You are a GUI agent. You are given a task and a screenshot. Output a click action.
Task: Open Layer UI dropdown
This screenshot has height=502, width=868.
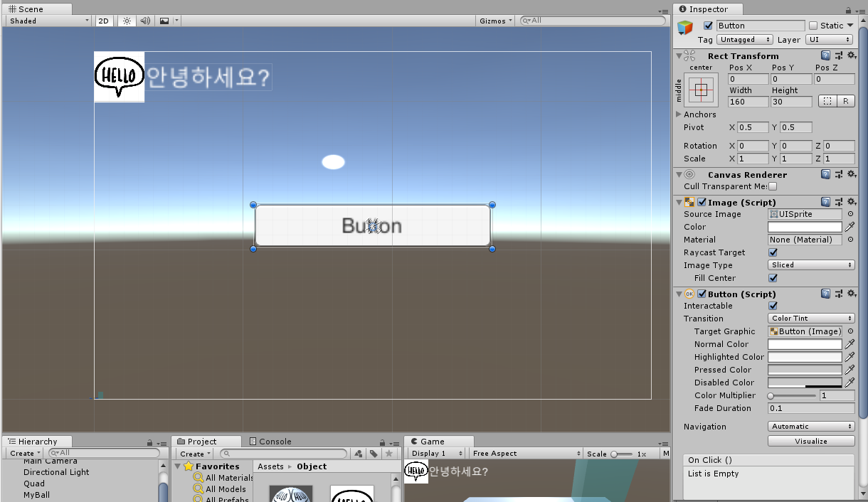828,40
